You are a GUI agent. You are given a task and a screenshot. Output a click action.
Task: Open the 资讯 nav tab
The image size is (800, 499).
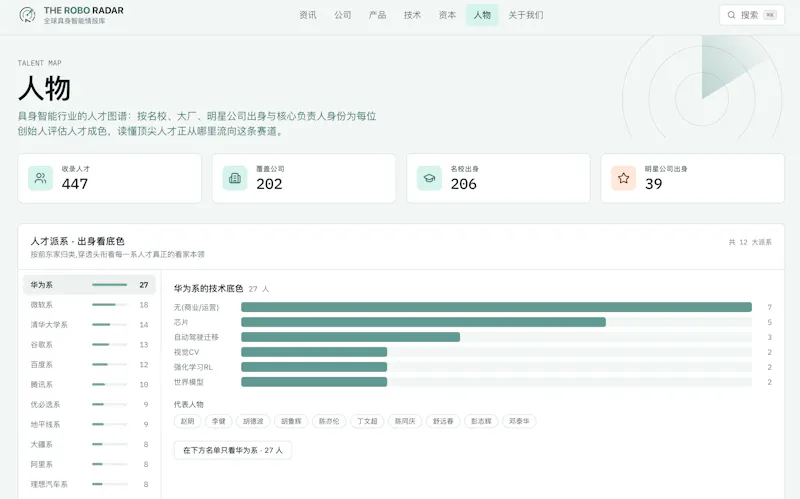click(x=308, y=15)
